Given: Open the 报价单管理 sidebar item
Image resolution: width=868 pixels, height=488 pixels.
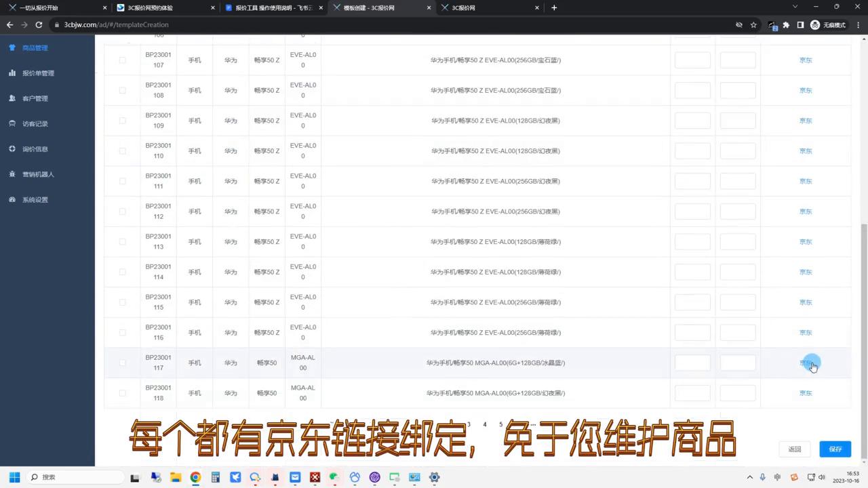Looking at the screenshot, I should coord(38,73).
